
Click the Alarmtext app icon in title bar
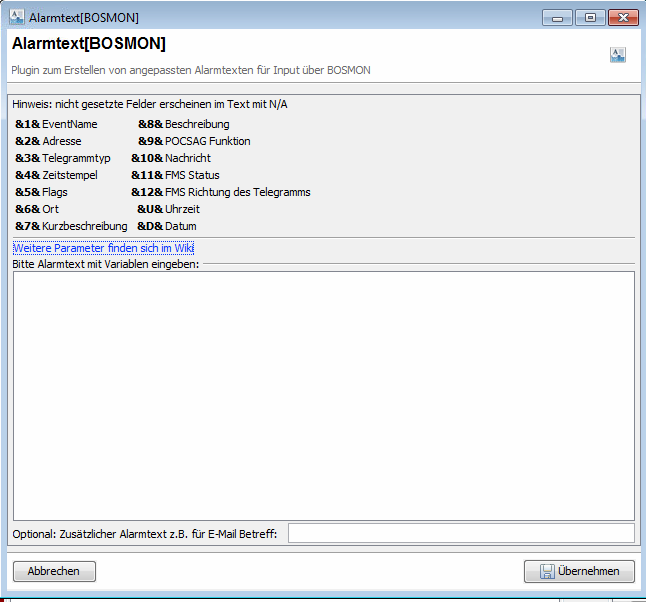pos(16,18)
